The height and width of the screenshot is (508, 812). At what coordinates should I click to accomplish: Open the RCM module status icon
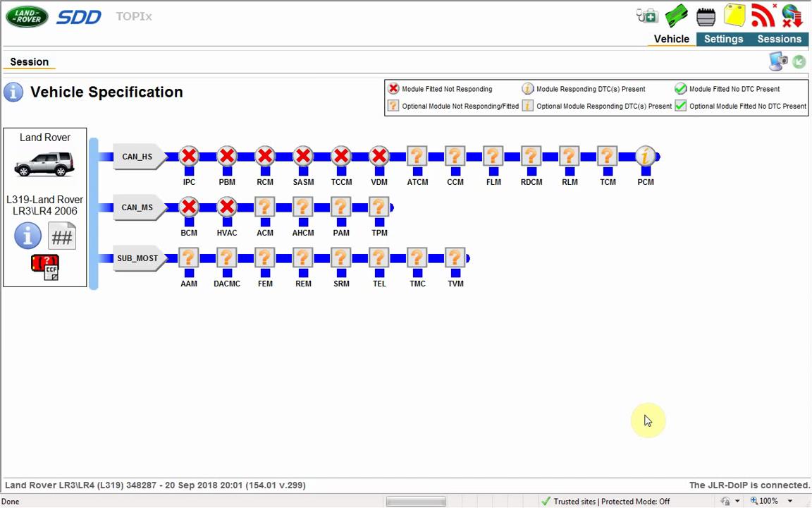[265, 156]
